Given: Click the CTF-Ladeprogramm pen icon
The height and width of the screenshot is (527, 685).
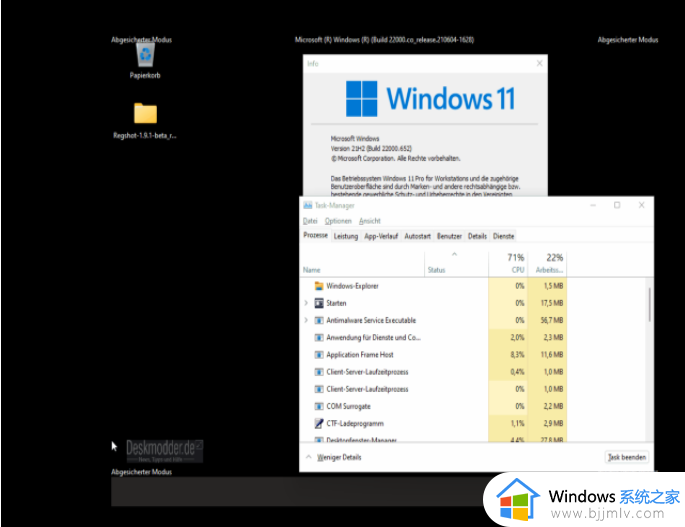Looking at the screenshot, I should point(319,423).
